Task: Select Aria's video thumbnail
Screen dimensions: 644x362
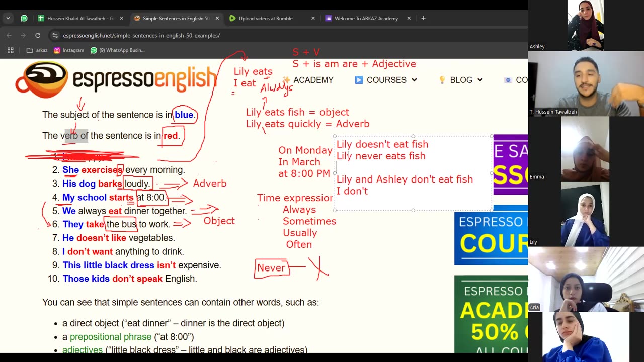Action: click(x=586, y=280)
